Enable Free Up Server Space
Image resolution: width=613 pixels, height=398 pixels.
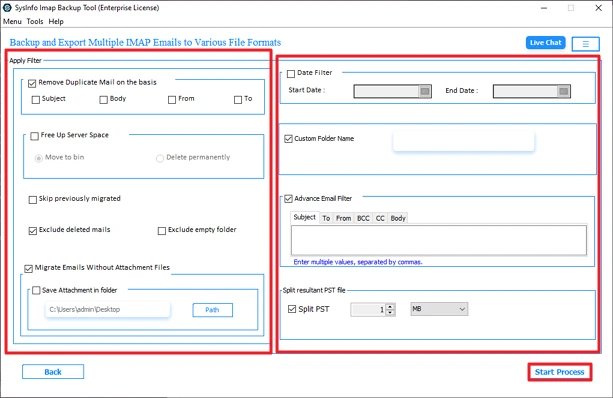34,136
